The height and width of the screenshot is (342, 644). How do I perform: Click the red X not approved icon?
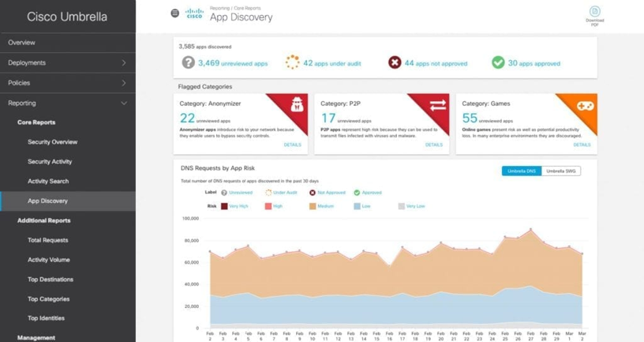click(x=395, y=62)
